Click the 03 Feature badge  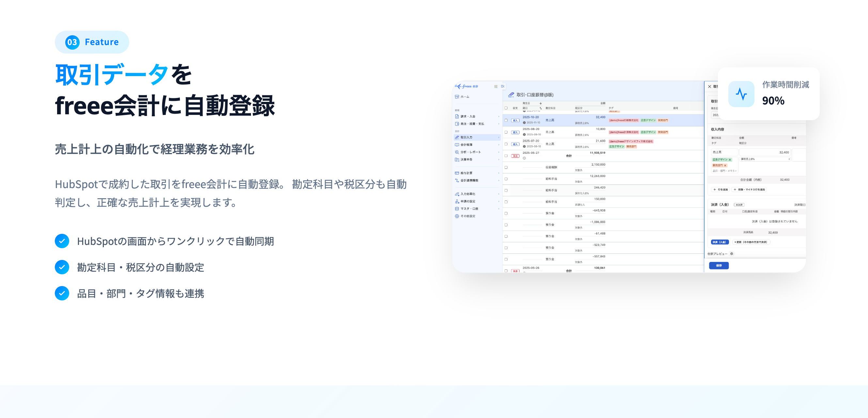pyautogui.click(x=92, y=42)
